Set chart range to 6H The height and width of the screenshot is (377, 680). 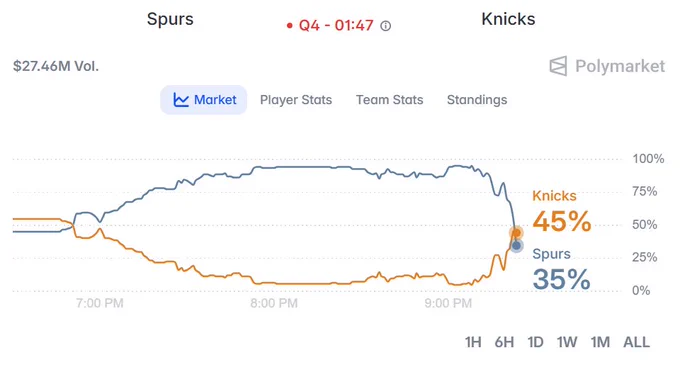[x=504, y=342]
